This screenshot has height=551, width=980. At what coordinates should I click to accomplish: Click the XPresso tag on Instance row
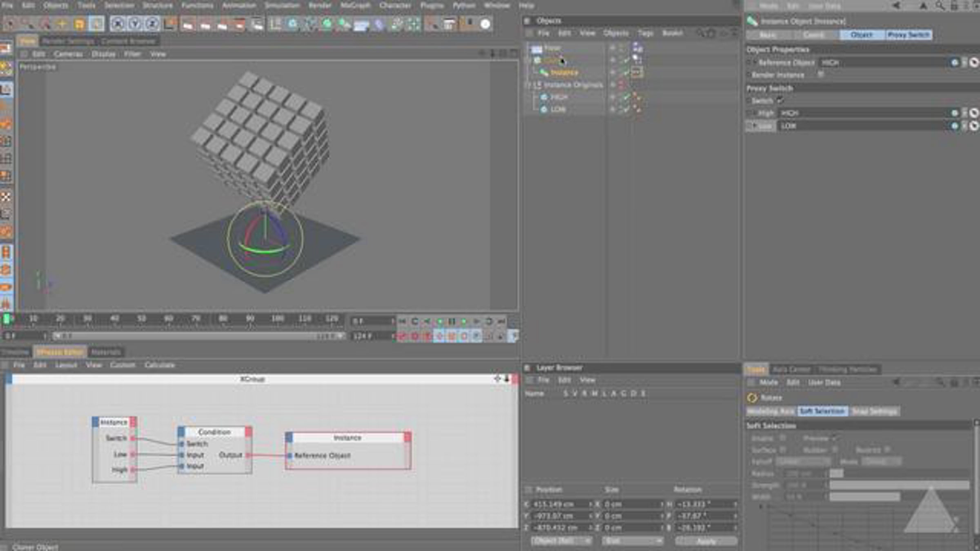[637, 73]
